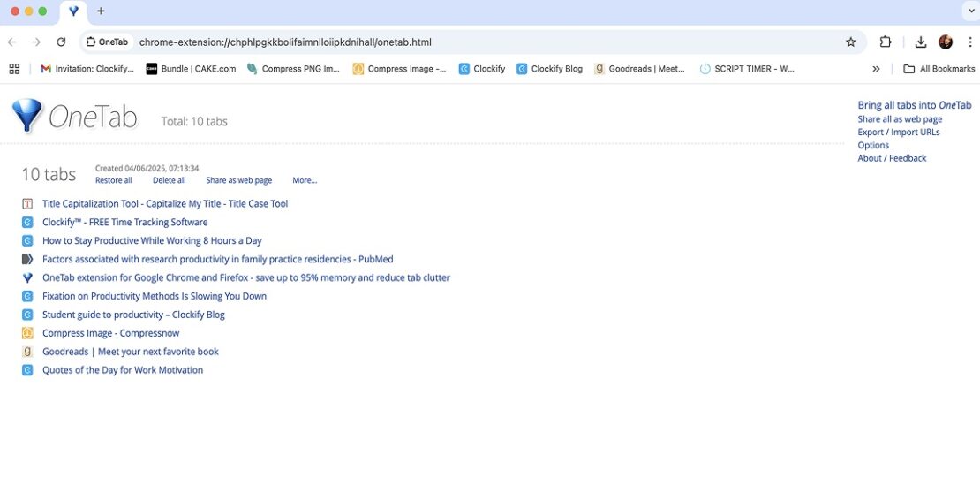Open How to Stay Productive link

[152, 240]
